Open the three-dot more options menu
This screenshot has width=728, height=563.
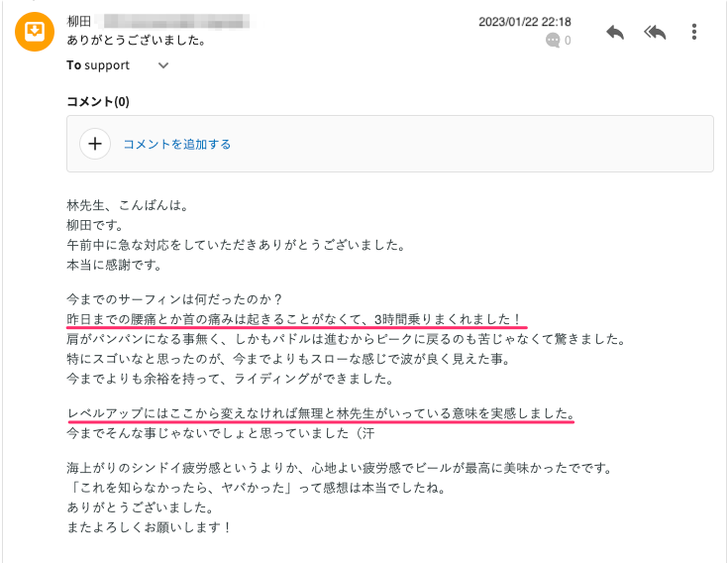click(694, 32)
